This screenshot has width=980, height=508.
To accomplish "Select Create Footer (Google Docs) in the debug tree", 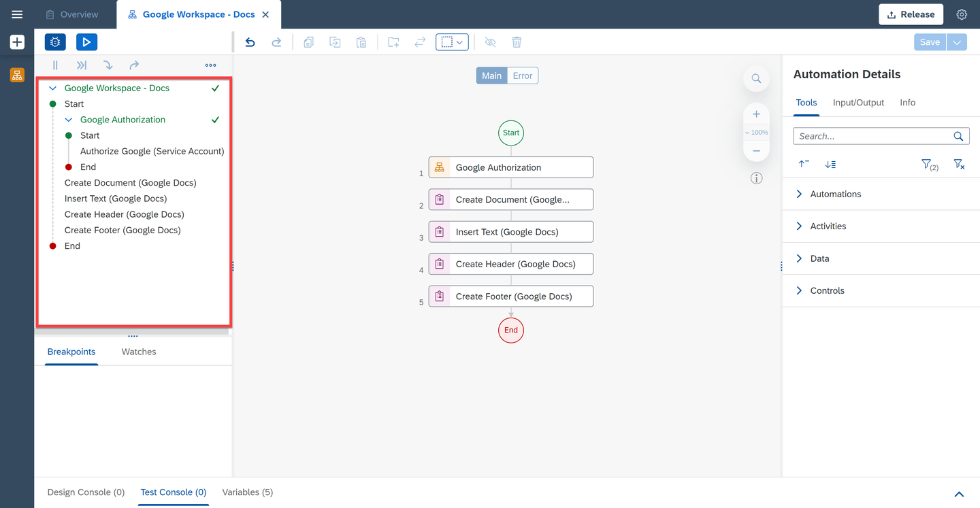I will (x=122, y=230).
